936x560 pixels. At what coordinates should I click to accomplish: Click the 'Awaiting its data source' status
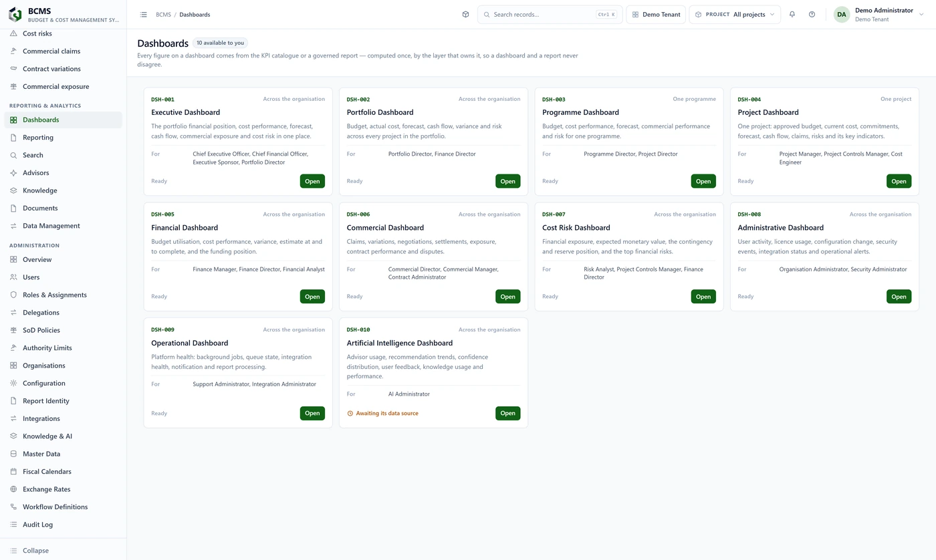point(382,413)
